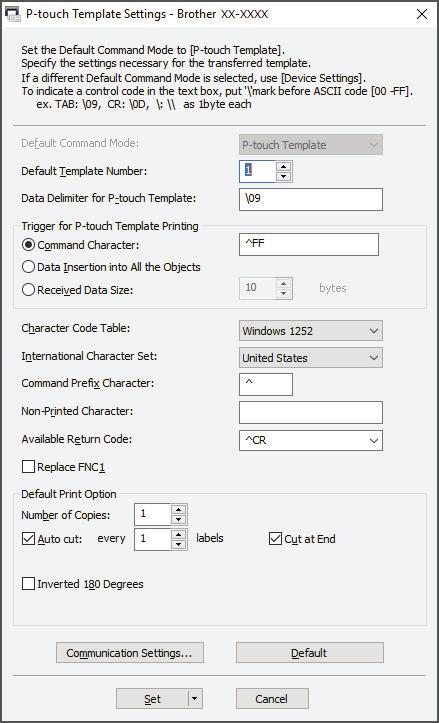Close the P-touch Template Settings dialog
Screen dimensions: 439x723
click(x=421, y=15)
